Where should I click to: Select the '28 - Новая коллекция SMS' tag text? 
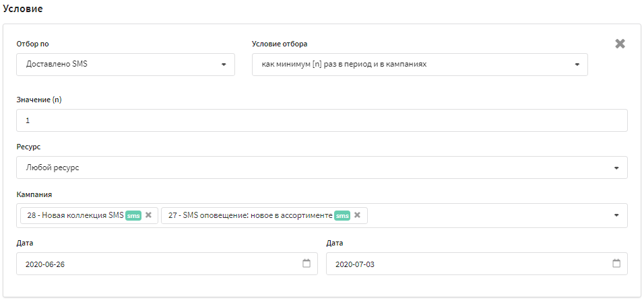(75, 215)
